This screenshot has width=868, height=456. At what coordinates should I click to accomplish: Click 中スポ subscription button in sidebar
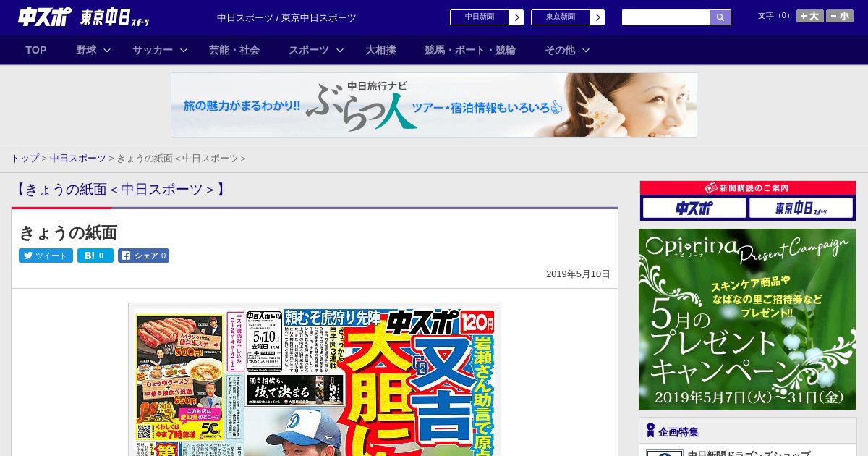(x=694, y=208)
